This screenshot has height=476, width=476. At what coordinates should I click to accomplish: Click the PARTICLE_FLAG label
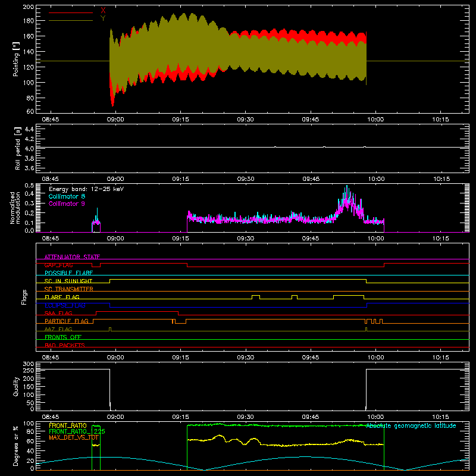click(x=67, y=321)
